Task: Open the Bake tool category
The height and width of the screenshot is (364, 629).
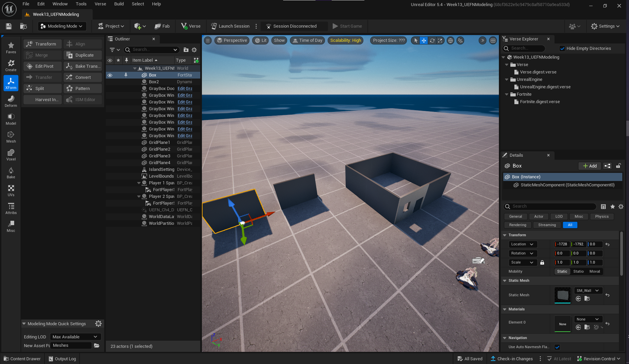Action: coord(11,173)
